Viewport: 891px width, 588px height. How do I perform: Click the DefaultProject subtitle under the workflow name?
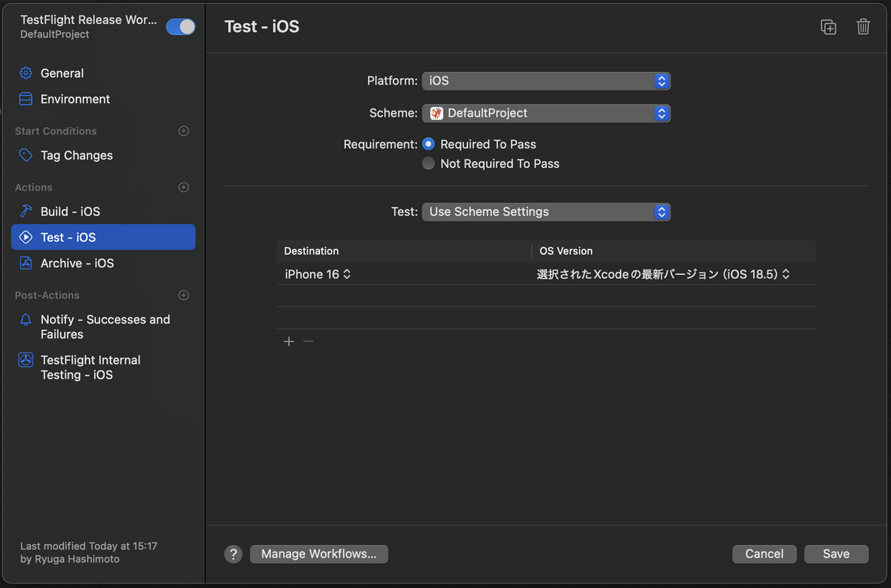pos(55,34)
